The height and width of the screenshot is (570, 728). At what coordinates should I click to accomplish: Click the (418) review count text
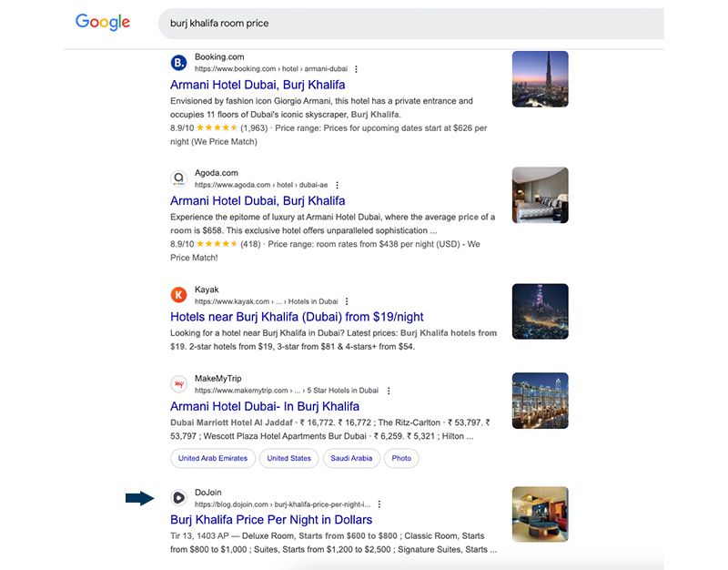coord(250,244)
